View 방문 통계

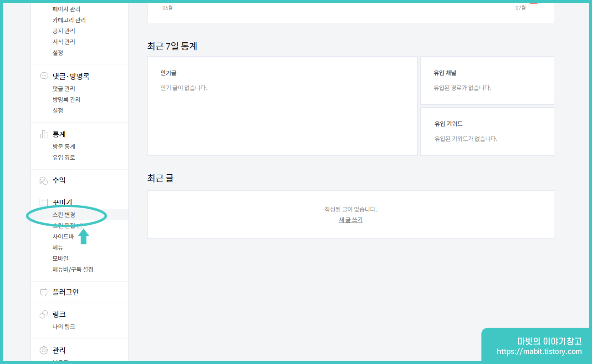64,147
